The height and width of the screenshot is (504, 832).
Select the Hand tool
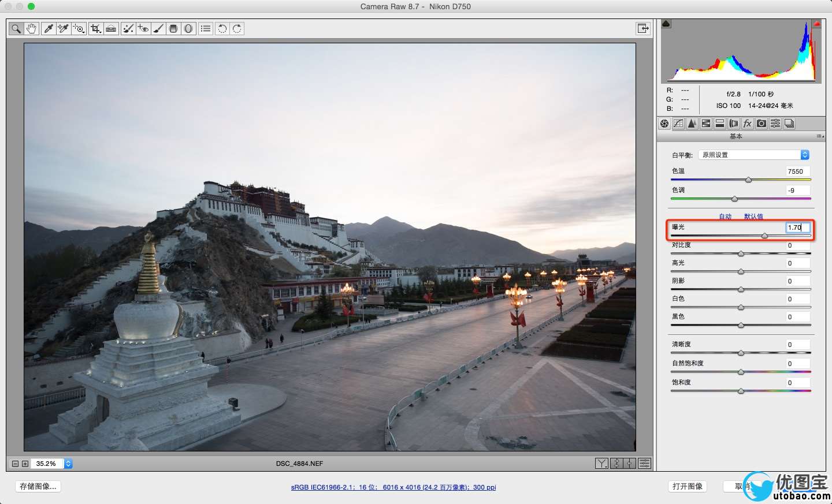point(31,28)
